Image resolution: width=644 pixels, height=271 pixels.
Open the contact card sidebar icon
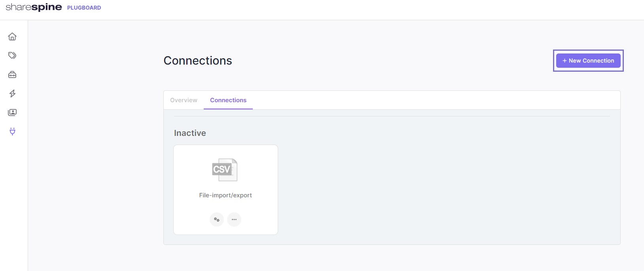(x=12, y=113)
